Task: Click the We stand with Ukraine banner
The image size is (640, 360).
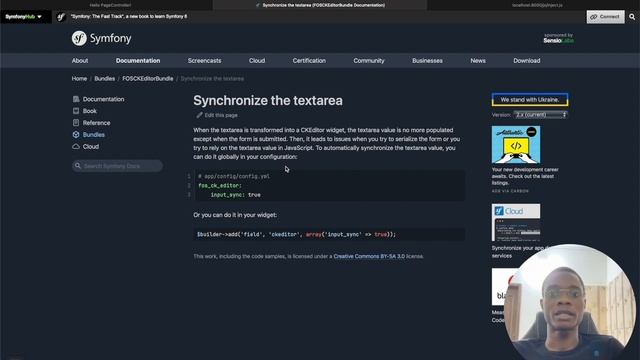Action: tap(530, 100)
